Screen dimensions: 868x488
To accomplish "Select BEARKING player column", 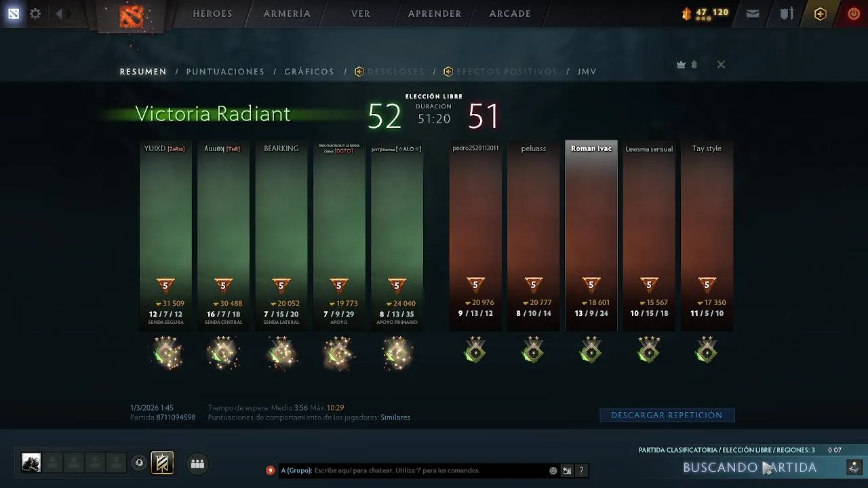I will (281, 236).
